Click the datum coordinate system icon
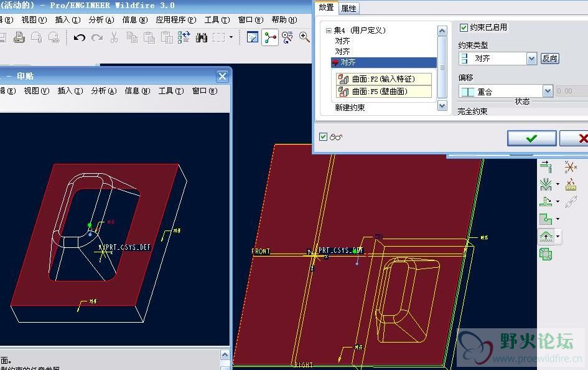Viewport: 588px width, 370px height. [571, 166]
